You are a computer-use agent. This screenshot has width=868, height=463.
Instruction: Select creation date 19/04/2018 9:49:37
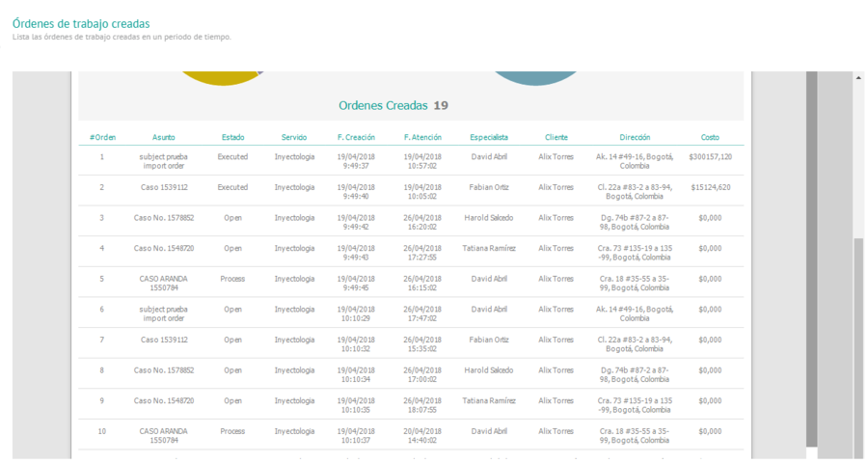pyautogui.click(x=356, y=161)
